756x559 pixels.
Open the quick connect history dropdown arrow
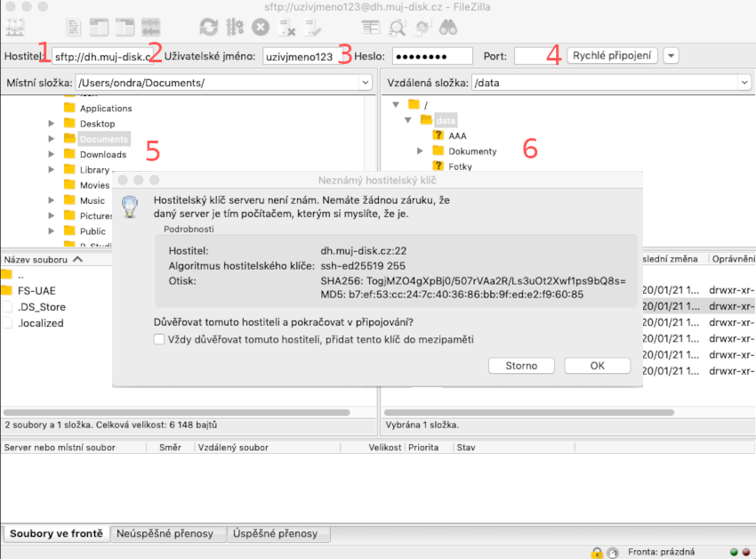(x=671, y=56)
